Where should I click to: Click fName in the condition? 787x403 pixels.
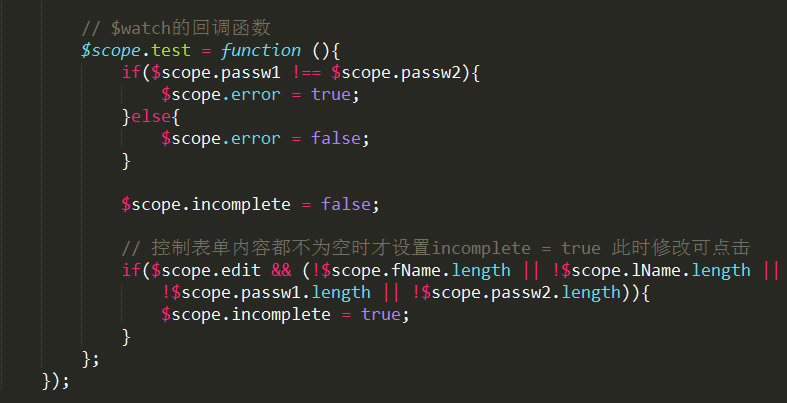coord(421,271)
